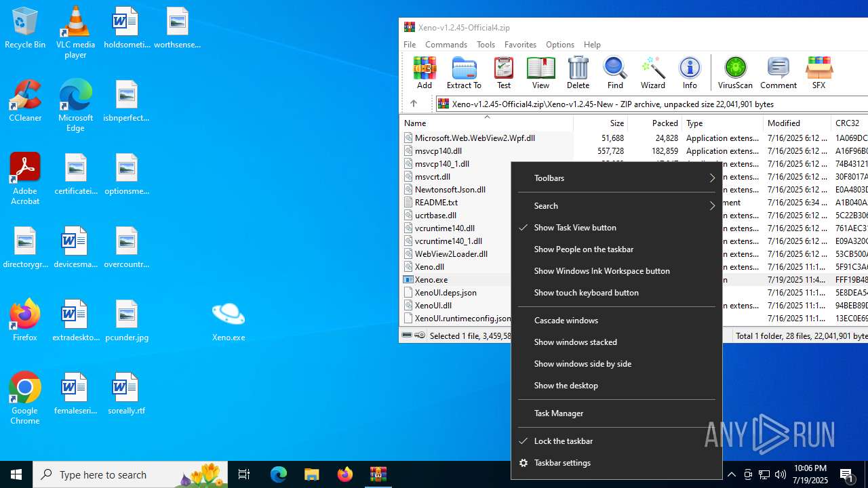
Task: Choose Cascade windows
Action: click(x=616, y=321)
